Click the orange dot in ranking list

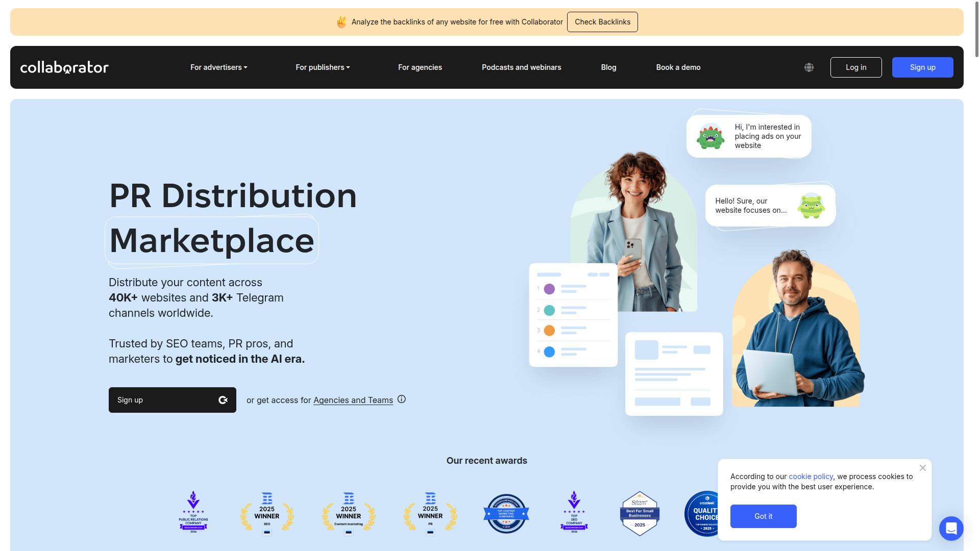[549, 331]
